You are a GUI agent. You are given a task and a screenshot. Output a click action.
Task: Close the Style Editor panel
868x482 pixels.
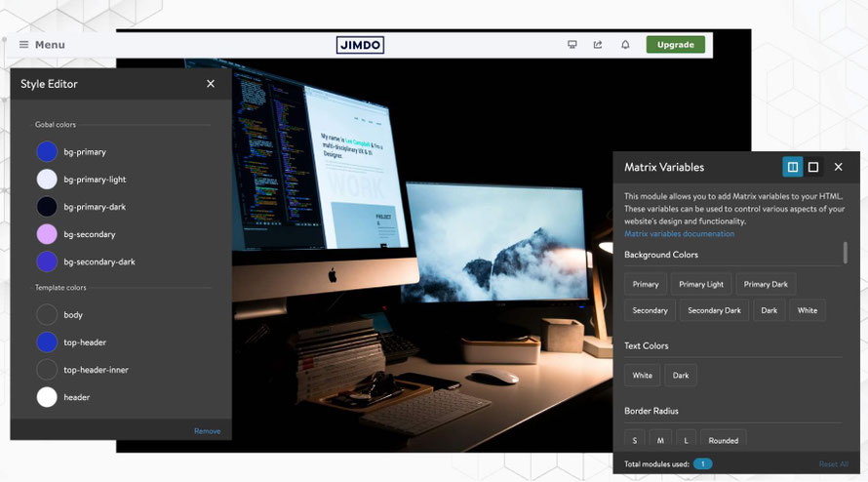[211, 84]
